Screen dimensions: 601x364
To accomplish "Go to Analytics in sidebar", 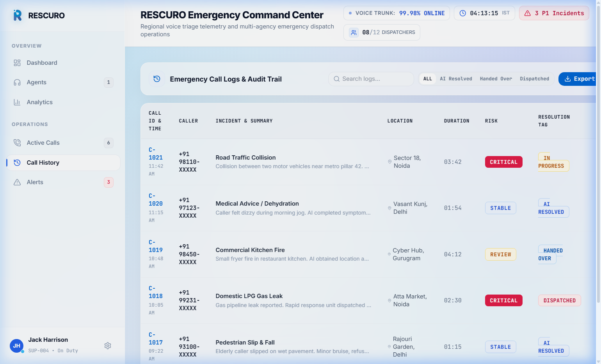I will [x=63, y=102].
